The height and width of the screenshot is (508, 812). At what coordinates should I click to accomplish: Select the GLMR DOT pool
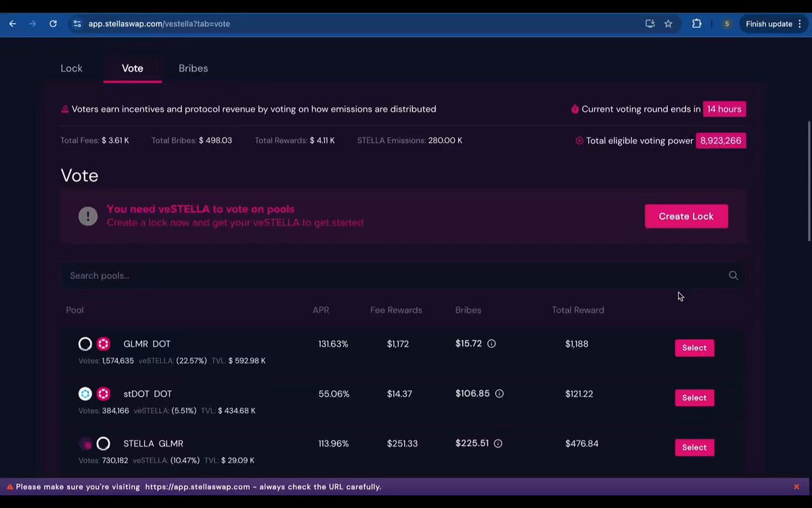pos(694,347)
